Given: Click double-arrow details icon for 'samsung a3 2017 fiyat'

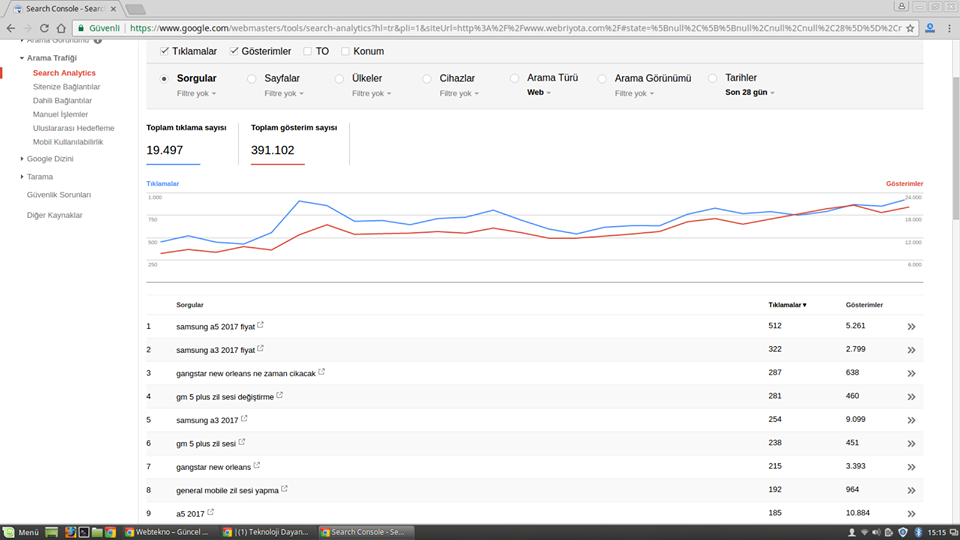Looking at the screenshot, I should [911, 350].
